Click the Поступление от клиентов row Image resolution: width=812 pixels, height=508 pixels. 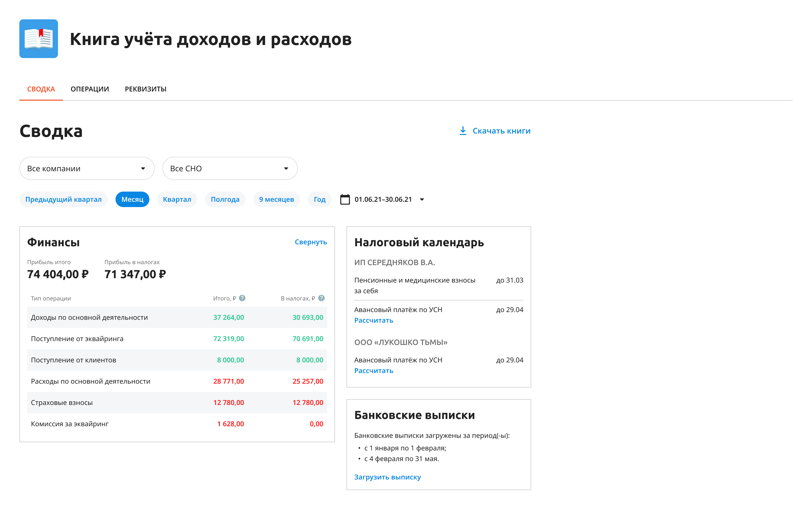coord(177,360)
